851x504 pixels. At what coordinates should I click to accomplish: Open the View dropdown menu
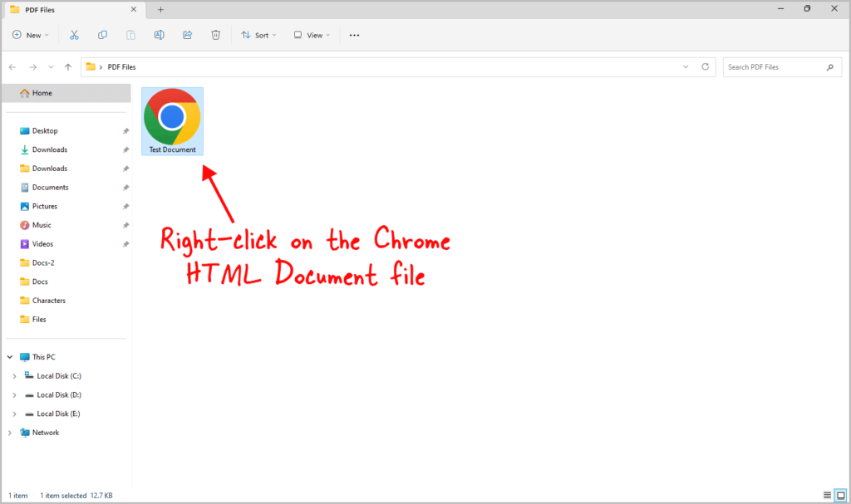(312, 35)
